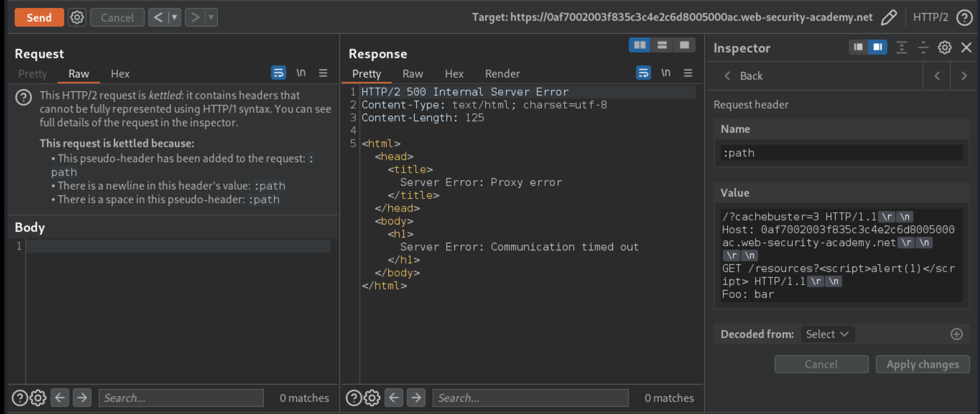Switch Request view to Raw tab
980x414 pixels.
click(x=79, y=74)
